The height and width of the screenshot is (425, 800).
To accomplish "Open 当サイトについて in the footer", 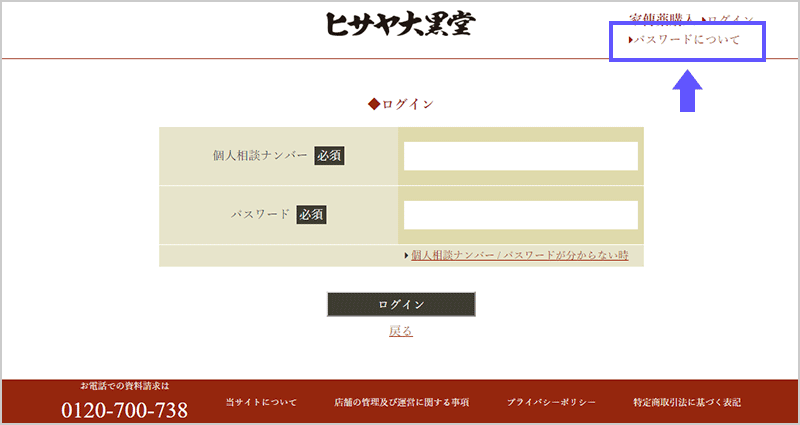I will [261, 403].
